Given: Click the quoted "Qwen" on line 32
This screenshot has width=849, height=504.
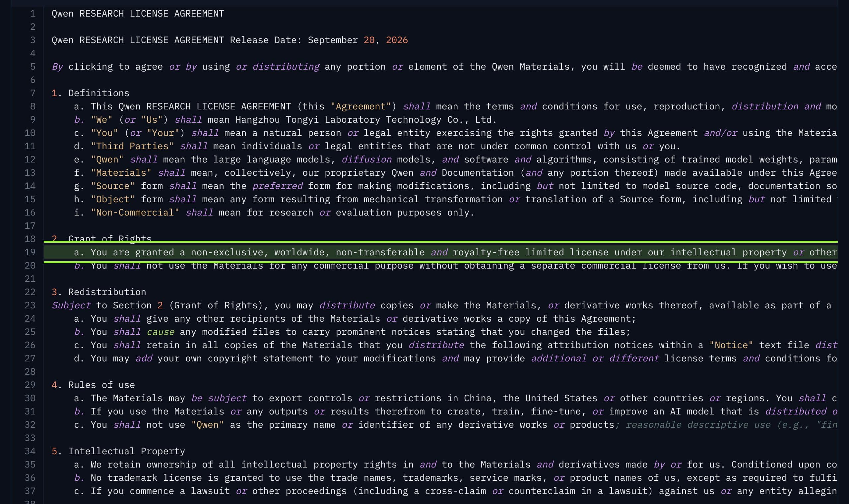Looking at the screenshot, I should (208, 424).
